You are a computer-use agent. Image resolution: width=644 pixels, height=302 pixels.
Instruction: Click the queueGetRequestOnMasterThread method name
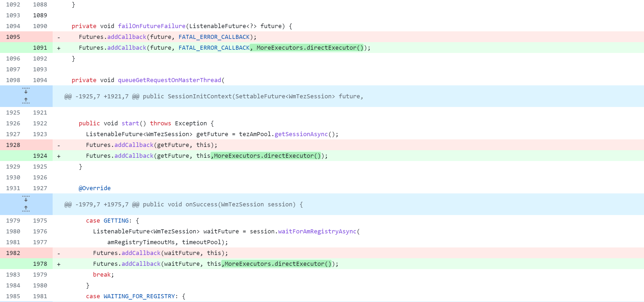click(x=170, y=80)
